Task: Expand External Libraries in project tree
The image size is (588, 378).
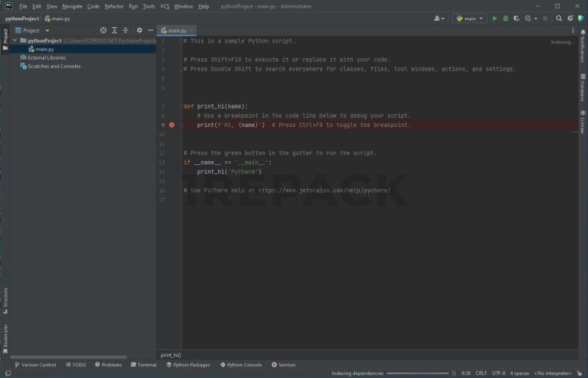Action: coord(14,57)
